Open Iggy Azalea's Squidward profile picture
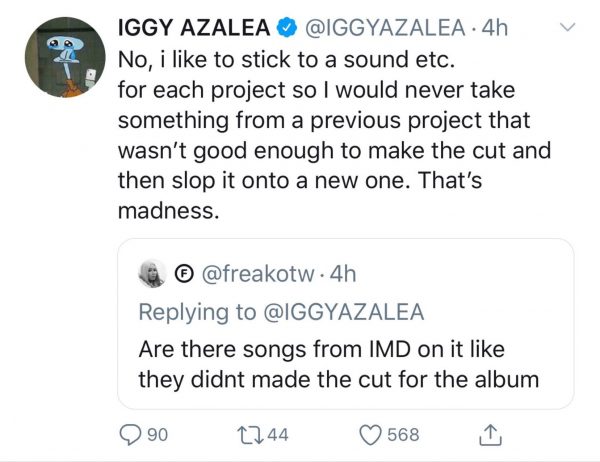The image size is (600, 462). (65, 57)
